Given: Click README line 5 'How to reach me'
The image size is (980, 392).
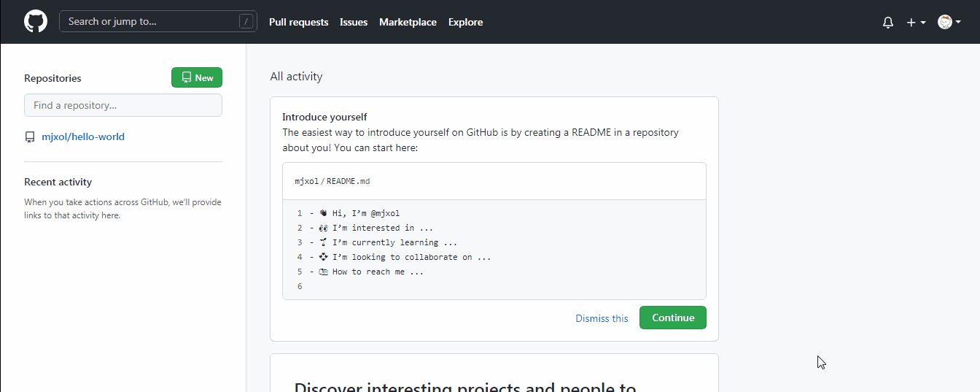Looking at the screenshot, I should 378,272.
